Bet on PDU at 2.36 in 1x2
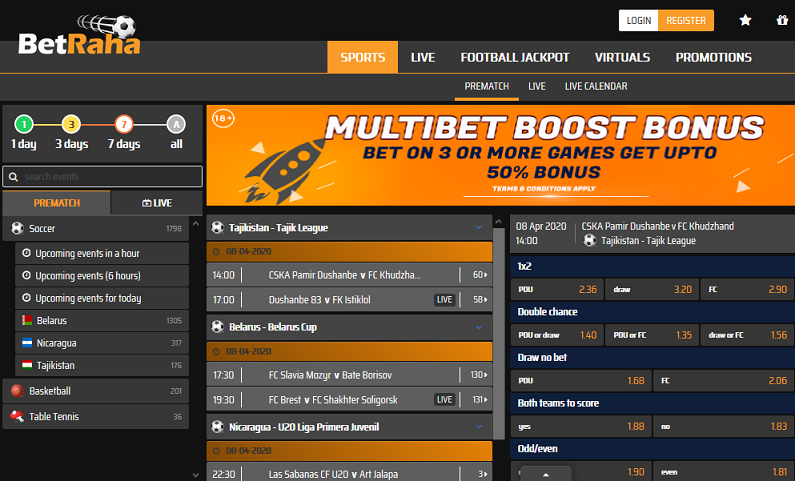Image resolution: width=795 pixels, height=481 pixels. [557, 289]
